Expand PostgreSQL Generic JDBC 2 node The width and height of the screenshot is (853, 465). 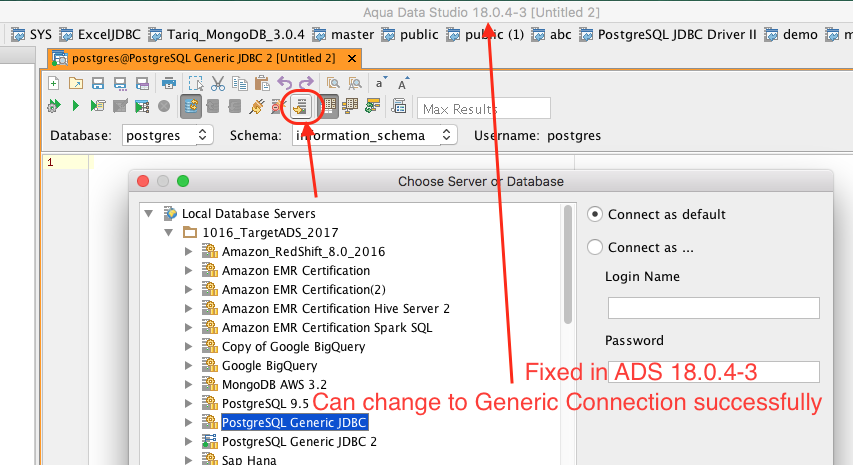coord(188,442)
